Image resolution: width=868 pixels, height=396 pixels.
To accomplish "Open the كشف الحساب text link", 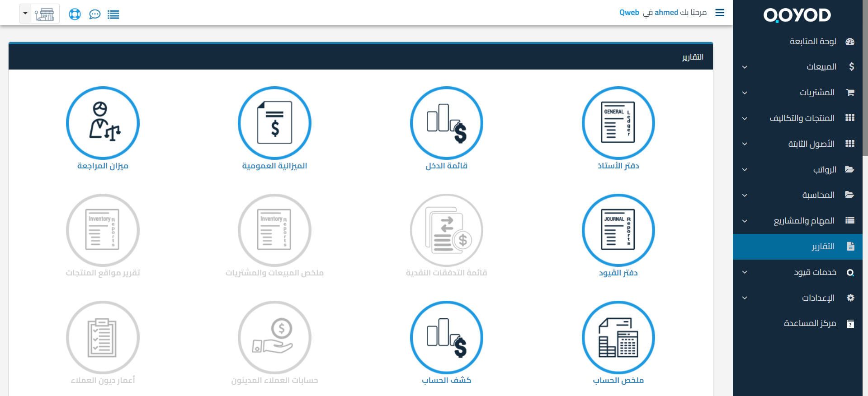I will pyautogui.click(x=446, y=380).
